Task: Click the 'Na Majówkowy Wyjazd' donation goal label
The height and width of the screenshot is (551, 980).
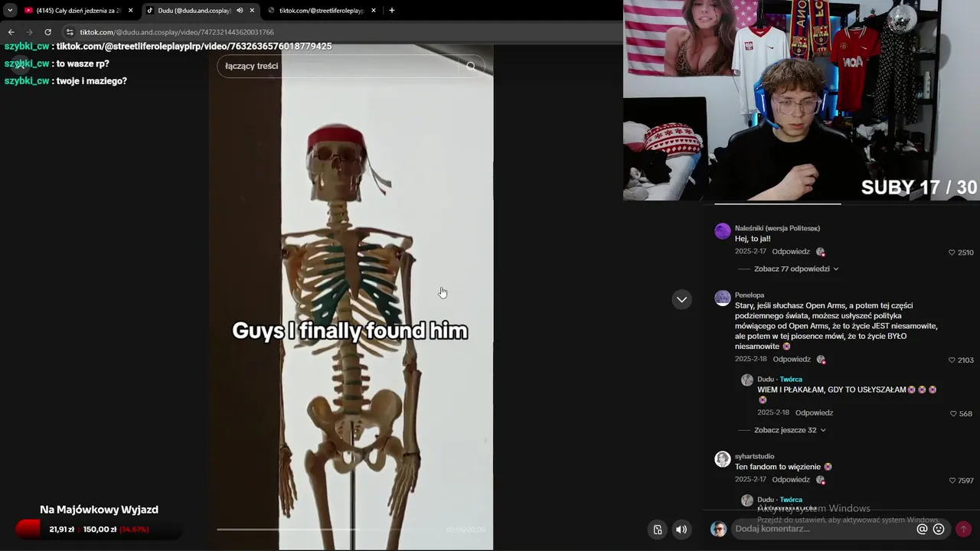Action: (x=99, y=510)
